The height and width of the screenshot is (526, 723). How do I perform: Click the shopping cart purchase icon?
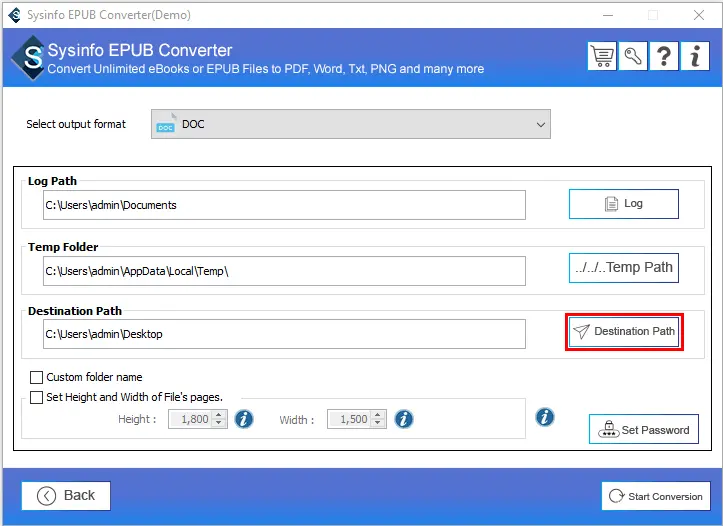603,57
